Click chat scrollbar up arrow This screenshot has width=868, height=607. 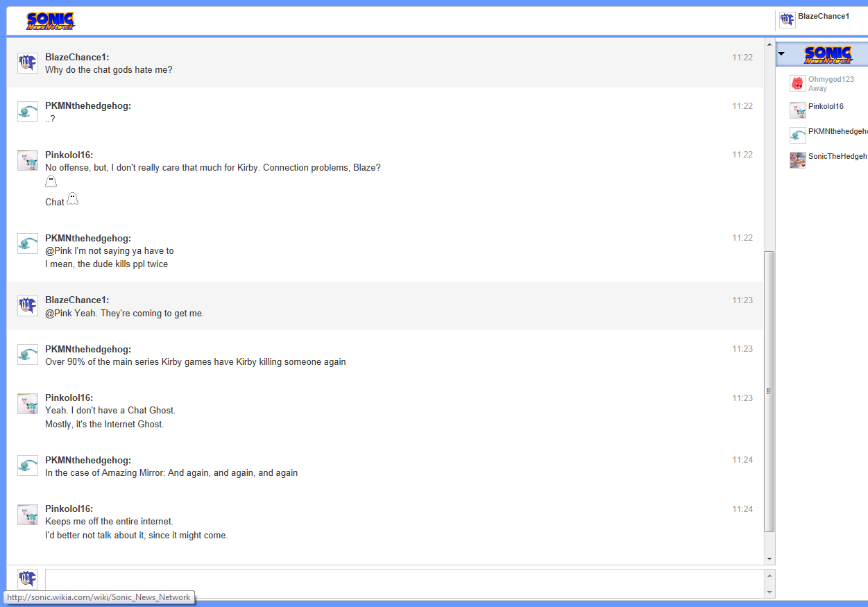[769, 44]
